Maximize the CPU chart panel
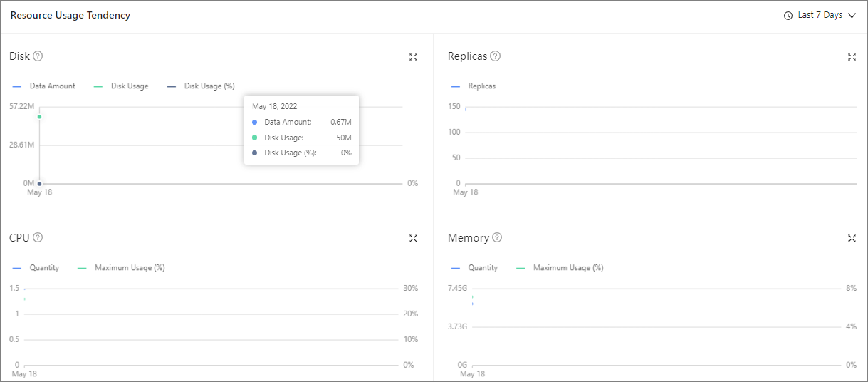Viewport: 868px width, 382px height. [x=413, y=239]
